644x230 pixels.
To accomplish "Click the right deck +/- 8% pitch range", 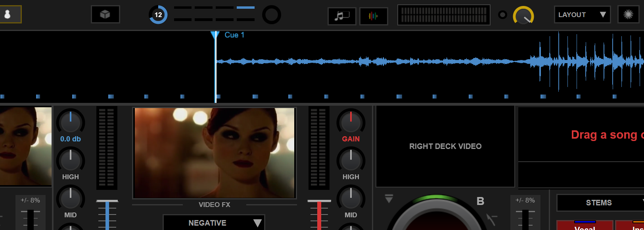I will [525, 200].
